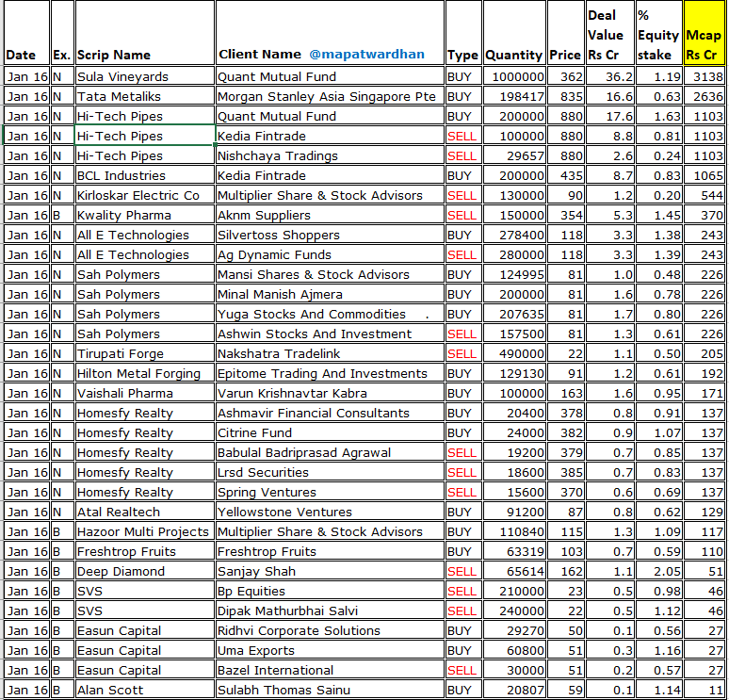729x700 pixels.
Task: Select the 'Vaishali Pharma' cell
Action: coord(145,393)
